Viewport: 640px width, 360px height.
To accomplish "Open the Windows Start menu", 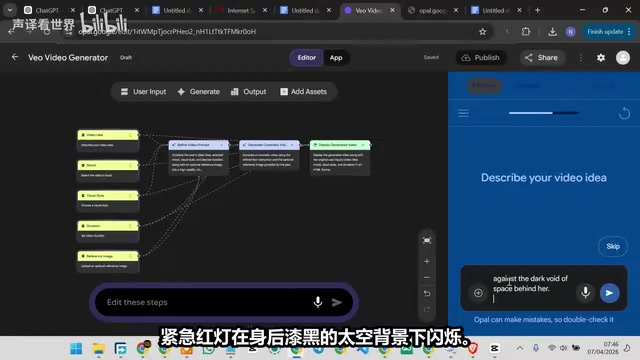I will [x=76, y=349].
